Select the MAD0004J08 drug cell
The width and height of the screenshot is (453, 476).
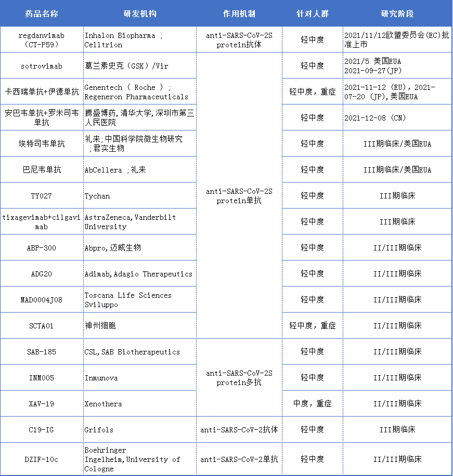42,300
